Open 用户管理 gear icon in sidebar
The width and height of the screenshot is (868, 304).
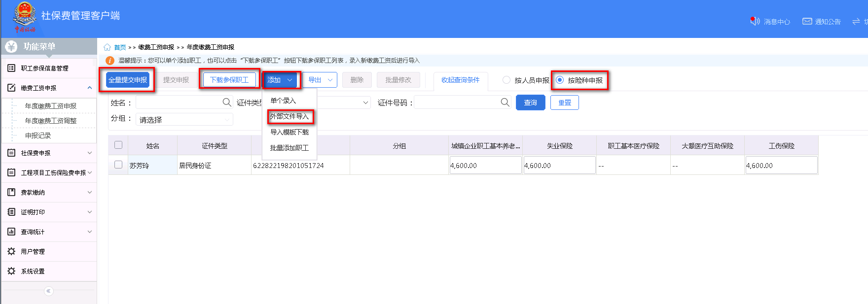click(x=11, y=251)
